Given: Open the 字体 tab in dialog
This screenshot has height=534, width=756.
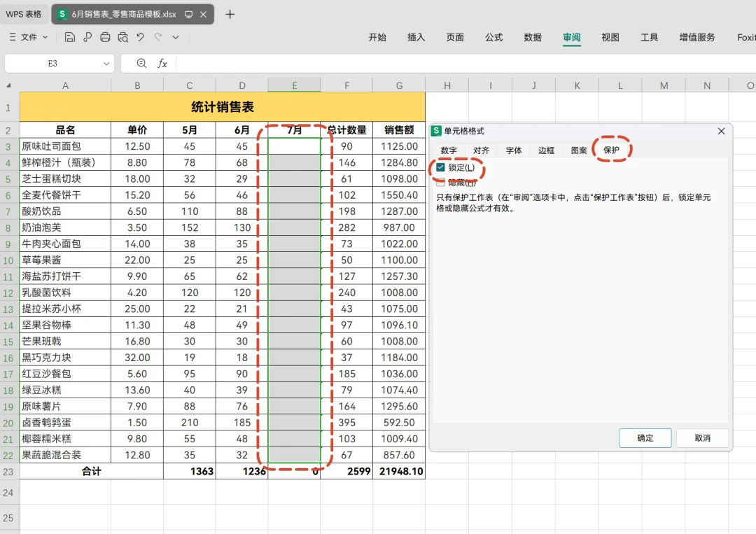Looking at the screenshot, I should click(x=514, y=150).
